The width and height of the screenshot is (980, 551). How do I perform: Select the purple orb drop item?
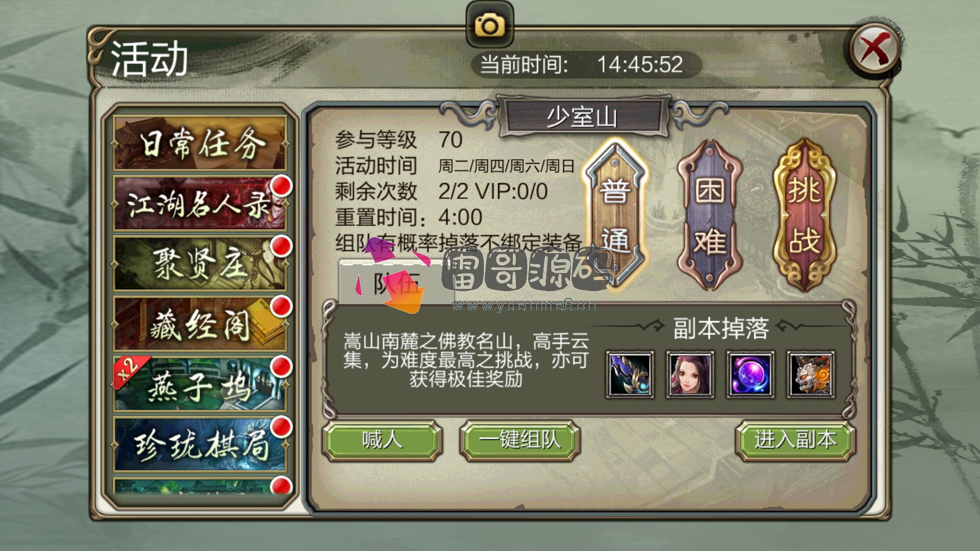click(750, 374)
